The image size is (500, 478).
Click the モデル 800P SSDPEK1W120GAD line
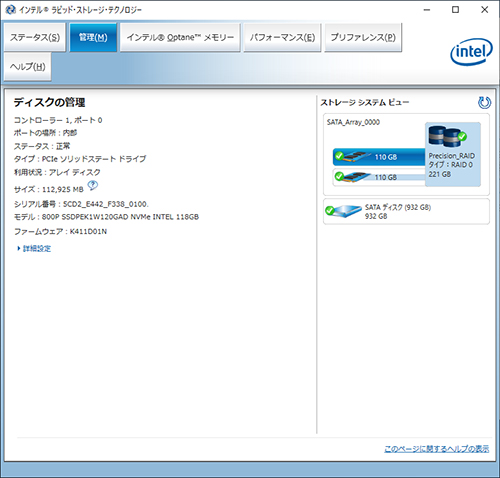coord(106,217)
